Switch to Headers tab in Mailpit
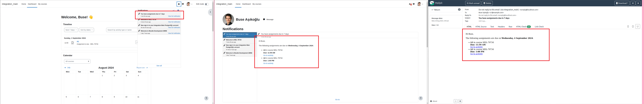644x104 pixels. pyautogui.click(x=501, y=27)
